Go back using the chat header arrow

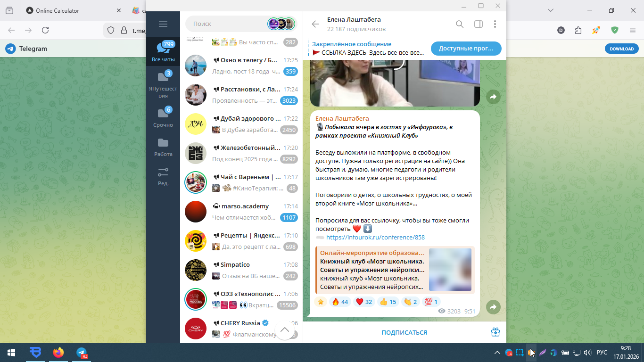315,24
